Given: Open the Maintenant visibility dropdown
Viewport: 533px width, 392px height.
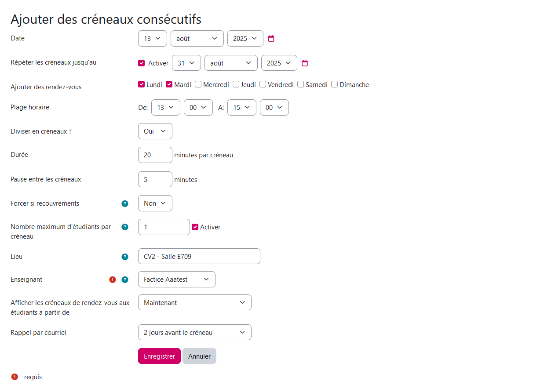Looking at the screenshot, I should tap(194, 302).
